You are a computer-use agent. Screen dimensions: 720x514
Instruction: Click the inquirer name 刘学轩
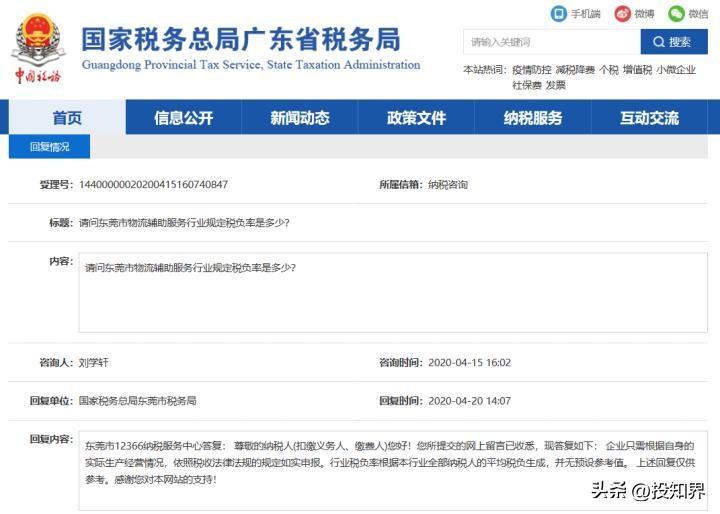point(94,362)
